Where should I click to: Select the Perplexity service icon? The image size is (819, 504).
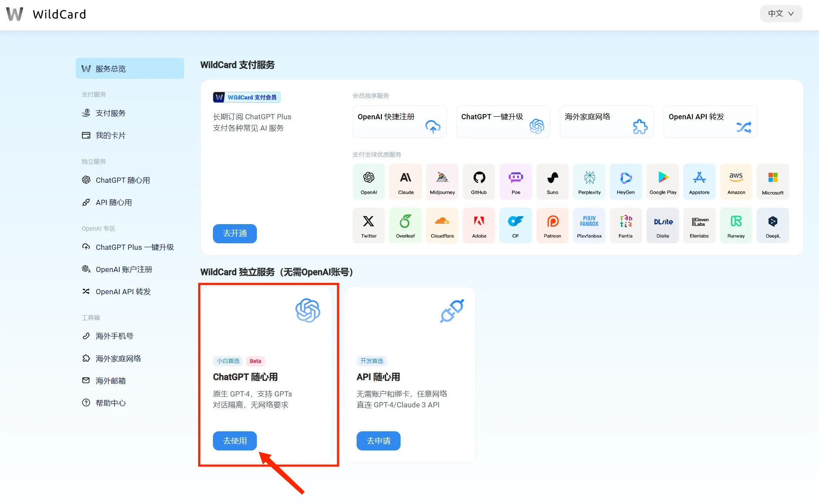[x=590, y=181]
